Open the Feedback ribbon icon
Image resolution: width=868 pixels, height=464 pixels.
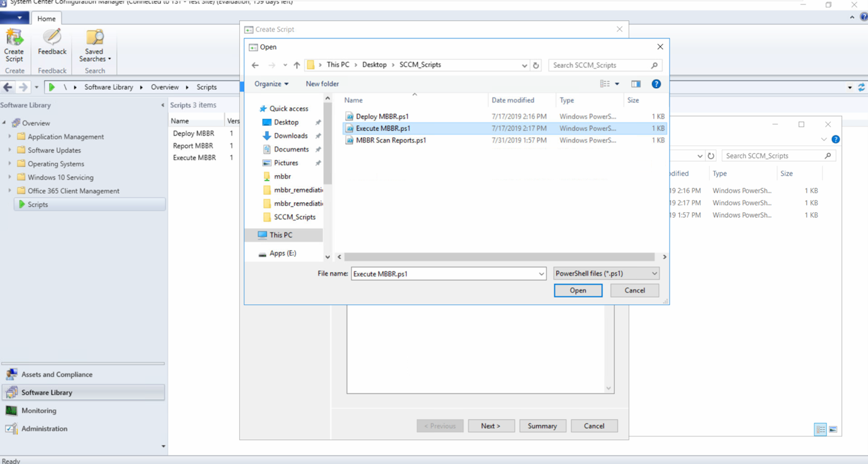(52, 42)
